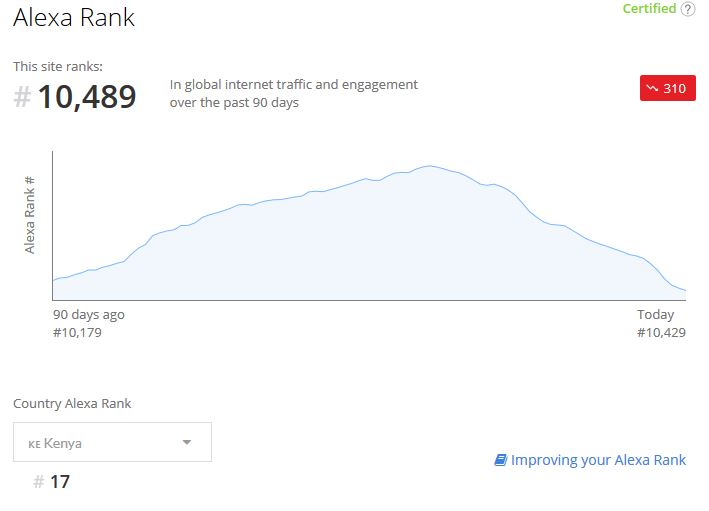Click the global internet traffic description text
This screenshot has height=511, width=709.
(x=293, y=94)
